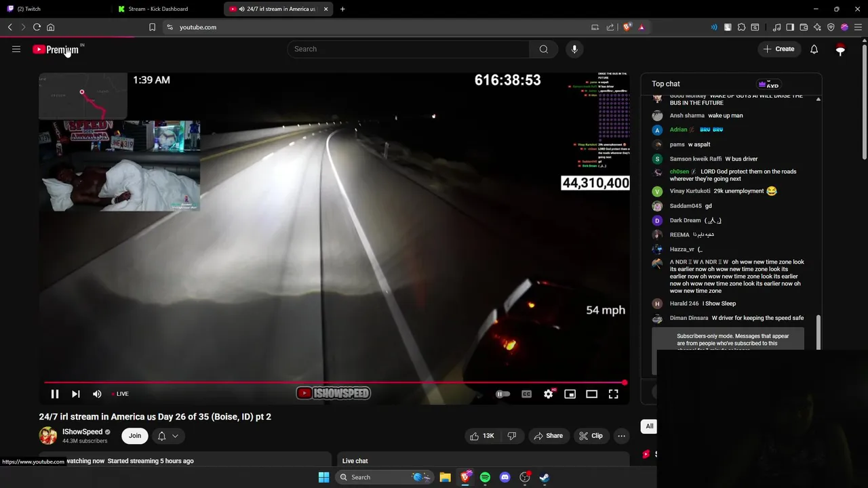868x488 pixels.
Task: Select the All filter chip
Action: tap(650, 426)
